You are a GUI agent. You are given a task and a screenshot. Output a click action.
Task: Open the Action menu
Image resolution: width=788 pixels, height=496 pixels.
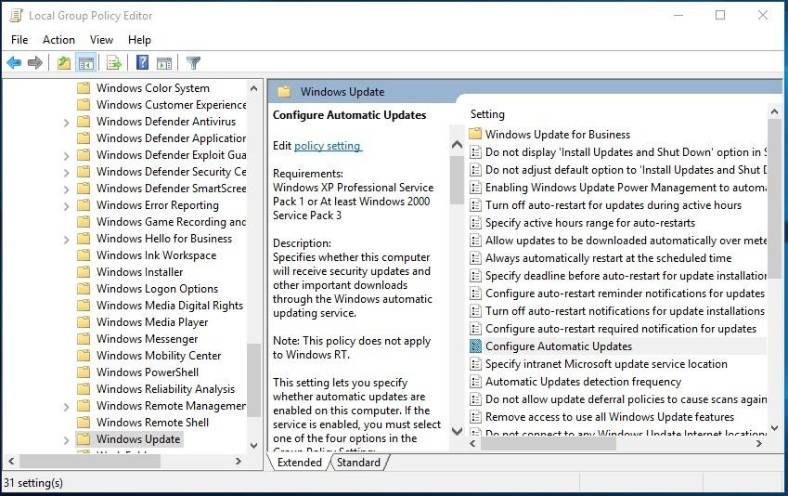click(x=59, y=40)
